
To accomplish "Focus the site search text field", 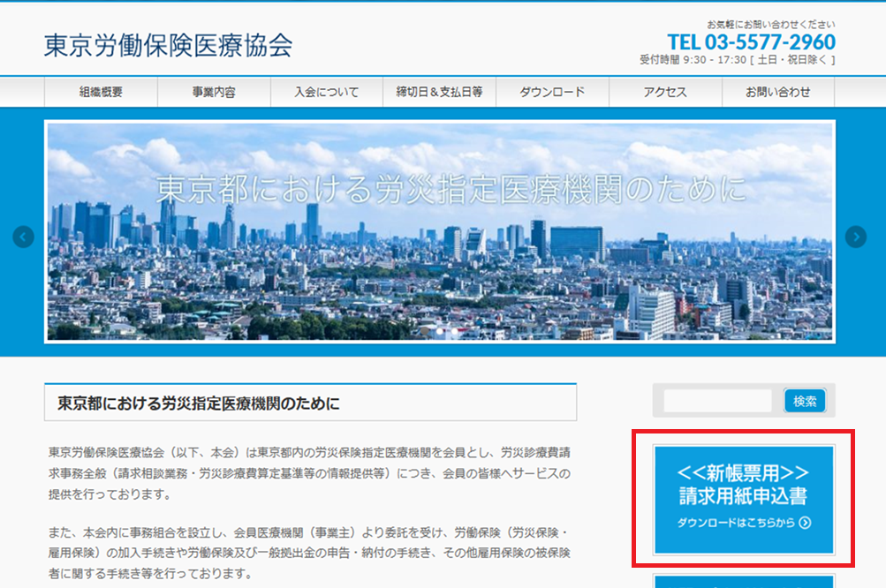I will (717, 401).
